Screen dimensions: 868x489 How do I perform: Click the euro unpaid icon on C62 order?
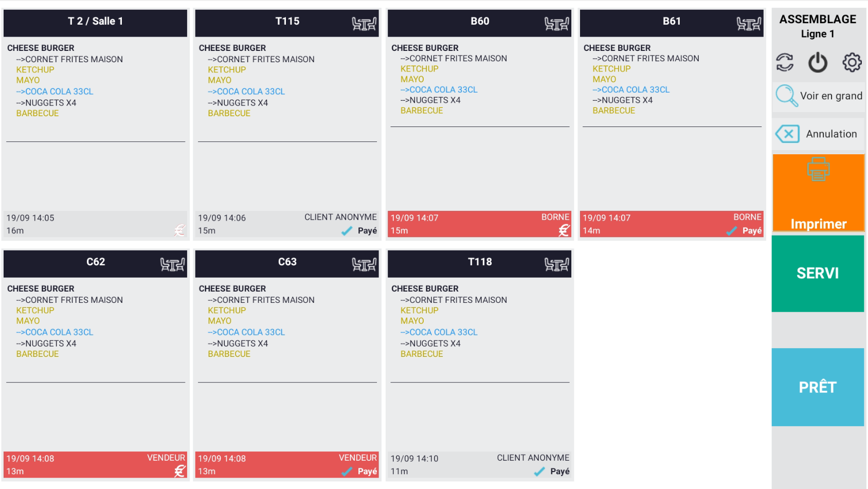[x=179, y=471]
